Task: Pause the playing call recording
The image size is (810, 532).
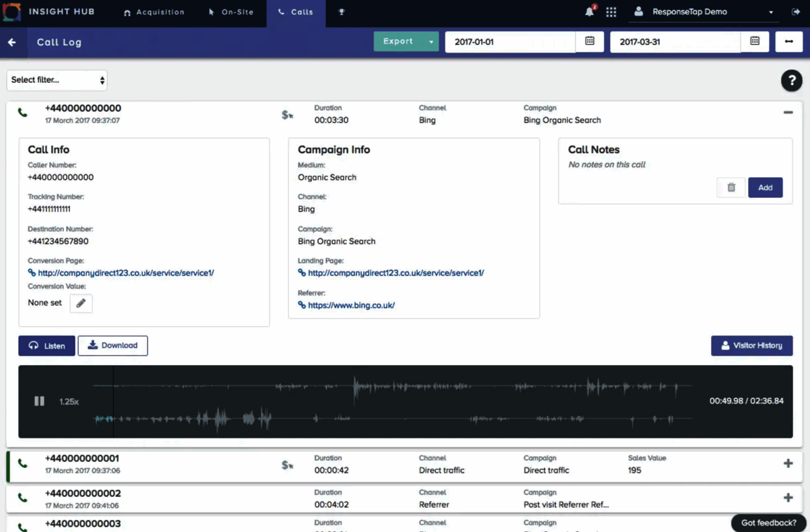Action: 39,401
